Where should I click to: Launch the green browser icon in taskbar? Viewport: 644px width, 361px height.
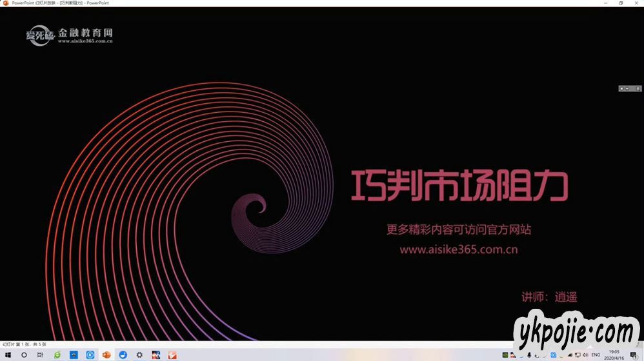pos(57,355)
